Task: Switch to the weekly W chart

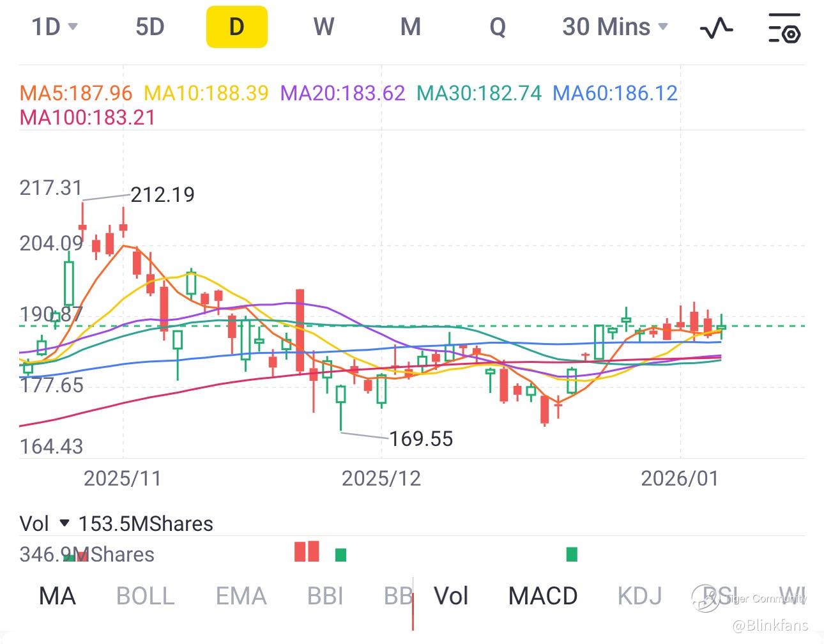Action: point(324,27)
